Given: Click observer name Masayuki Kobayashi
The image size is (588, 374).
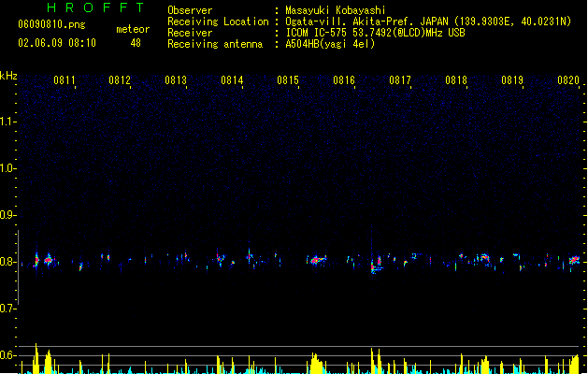Looking at the screenshot, I should click(x=336, y=10).
